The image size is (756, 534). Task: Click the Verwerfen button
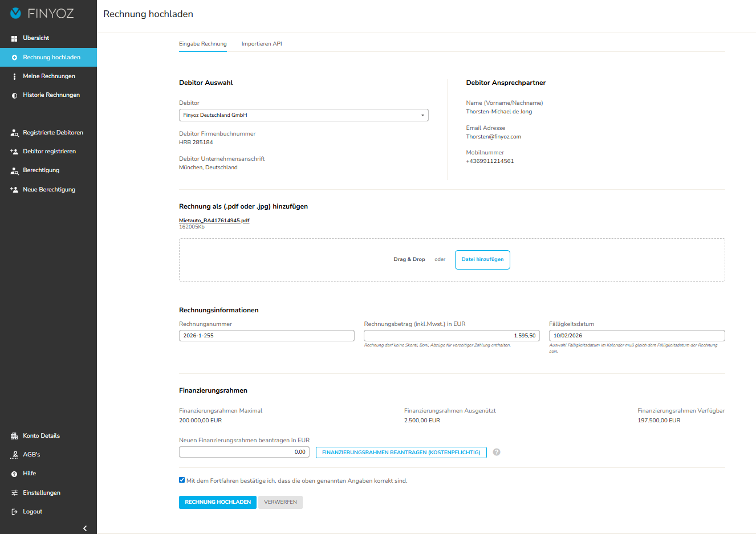coord(280,502)
